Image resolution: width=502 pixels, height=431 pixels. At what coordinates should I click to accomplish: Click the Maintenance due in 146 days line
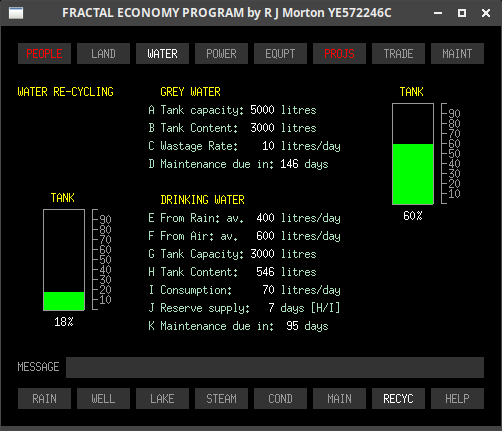(x=238, y=164)
